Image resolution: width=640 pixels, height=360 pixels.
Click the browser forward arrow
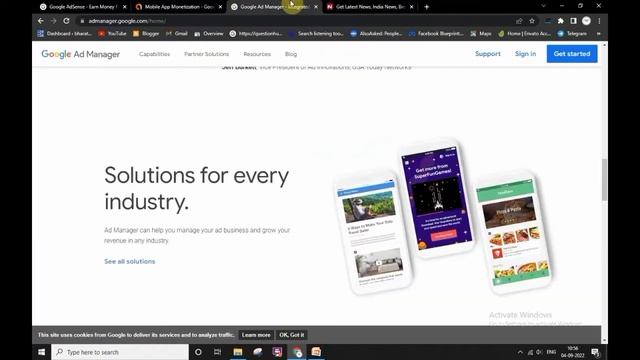tap(53, 21)
